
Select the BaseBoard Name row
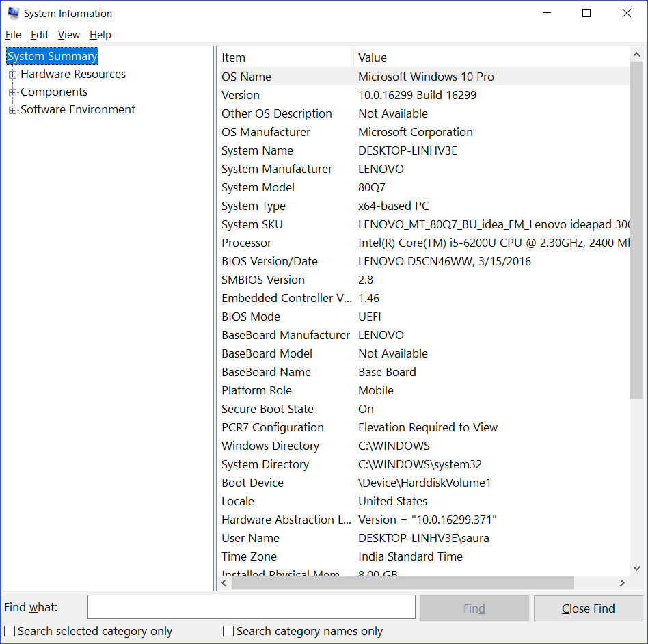(424, 372)
